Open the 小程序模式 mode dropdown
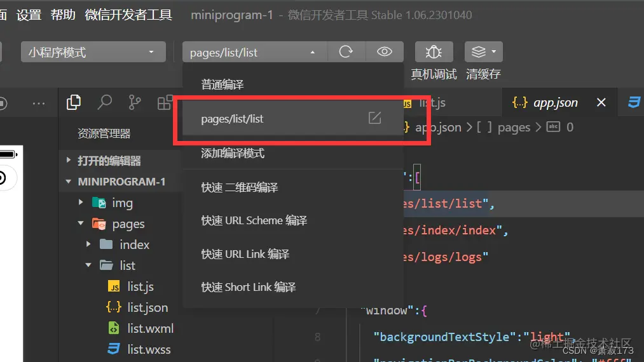The height and width of the screenshot is (362, 644). click(93, 52)
